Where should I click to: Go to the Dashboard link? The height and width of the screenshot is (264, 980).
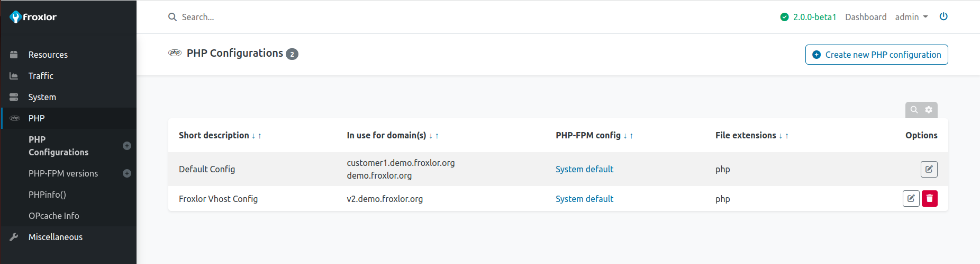866,17
